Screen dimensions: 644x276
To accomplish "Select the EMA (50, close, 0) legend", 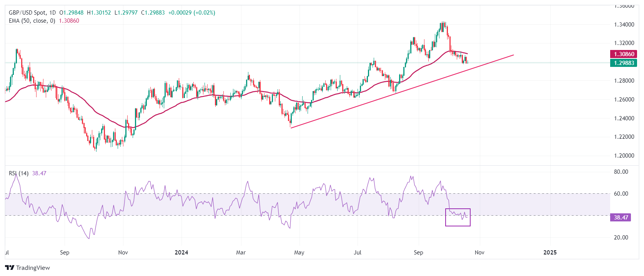I will click(x=32, y=21).
